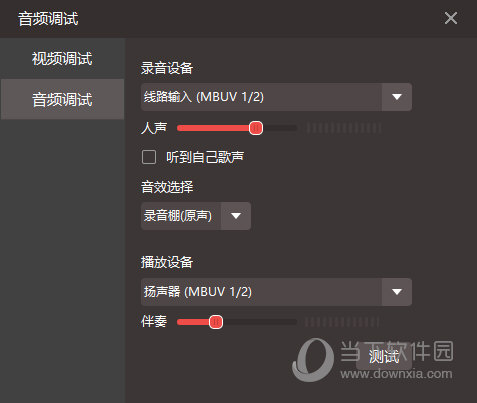Expand the 录音设备 dropdown arrow
The width and height of the screenshot is (477, 403).
[397, 97]
